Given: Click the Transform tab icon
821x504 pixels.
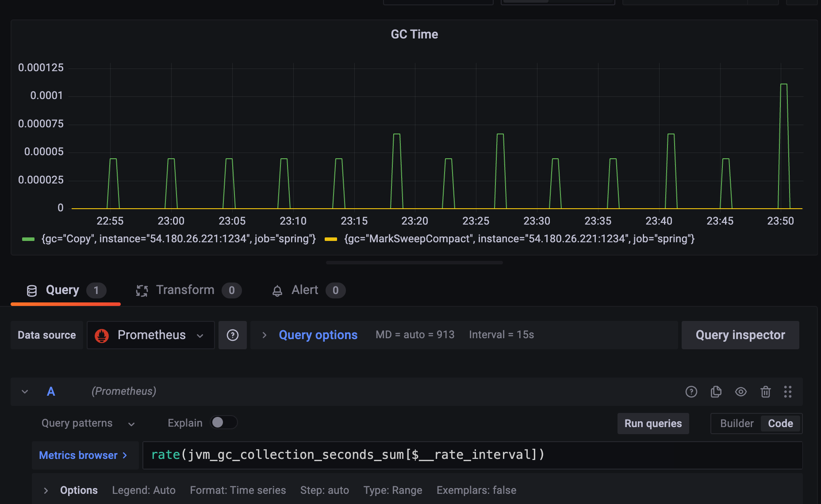Looking at the screenshot, I should (142, 290).
